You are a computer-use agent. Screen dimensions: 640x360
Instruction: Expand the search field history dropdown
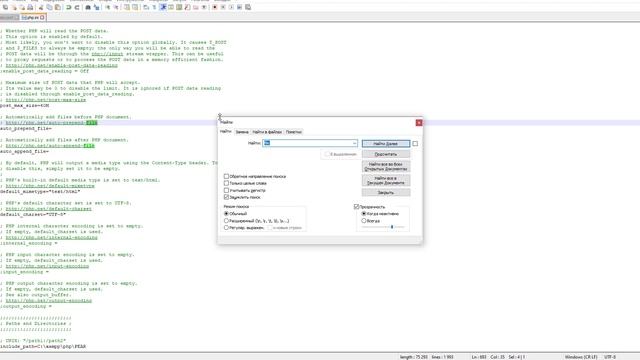(x=354, y=143)
